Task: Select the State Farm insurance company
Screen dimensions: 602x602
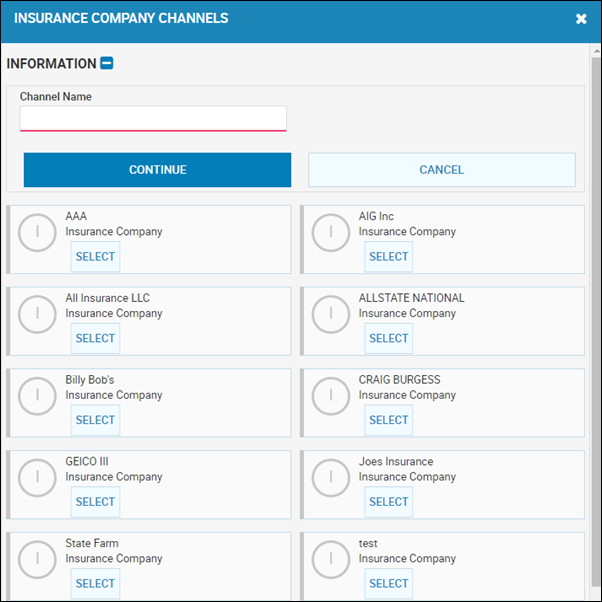Action: [95, 584]
